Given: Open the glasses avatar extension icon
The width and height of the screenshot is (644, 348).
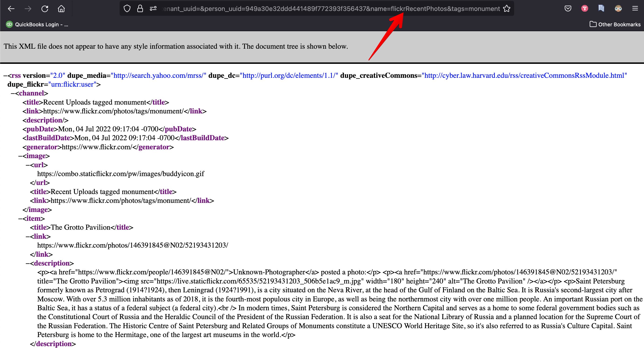Looking at the screenshot, I should 618,9.
